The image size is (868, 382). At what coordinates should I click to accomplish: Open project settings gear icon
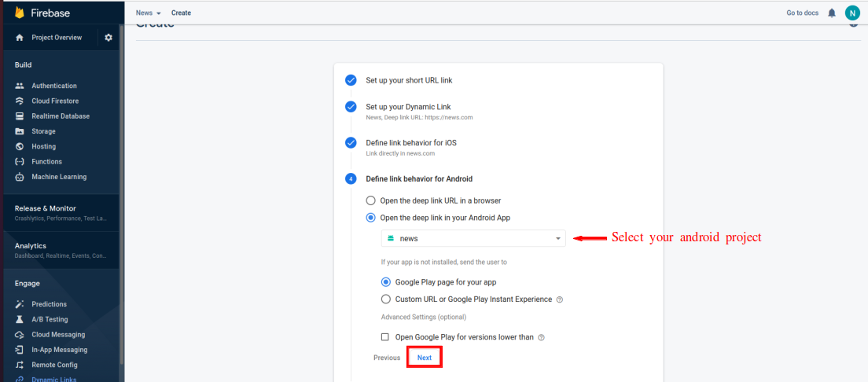pos(108,38)
